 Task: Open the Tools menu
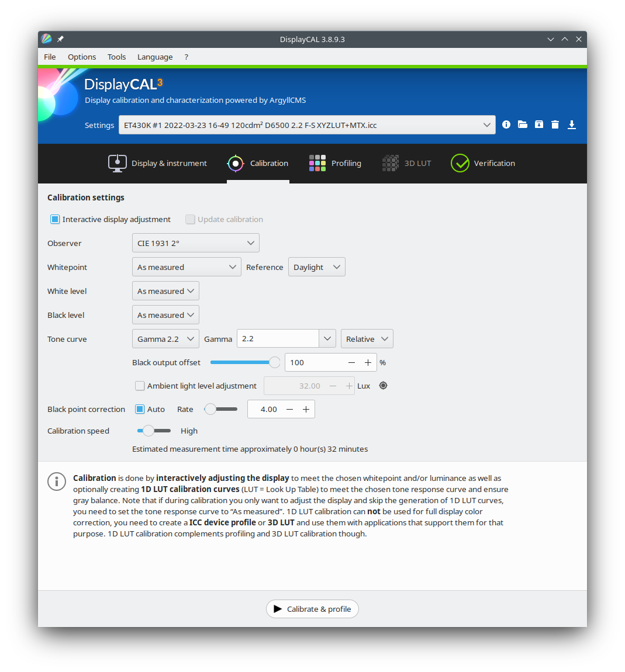click(x=116, y=57)
